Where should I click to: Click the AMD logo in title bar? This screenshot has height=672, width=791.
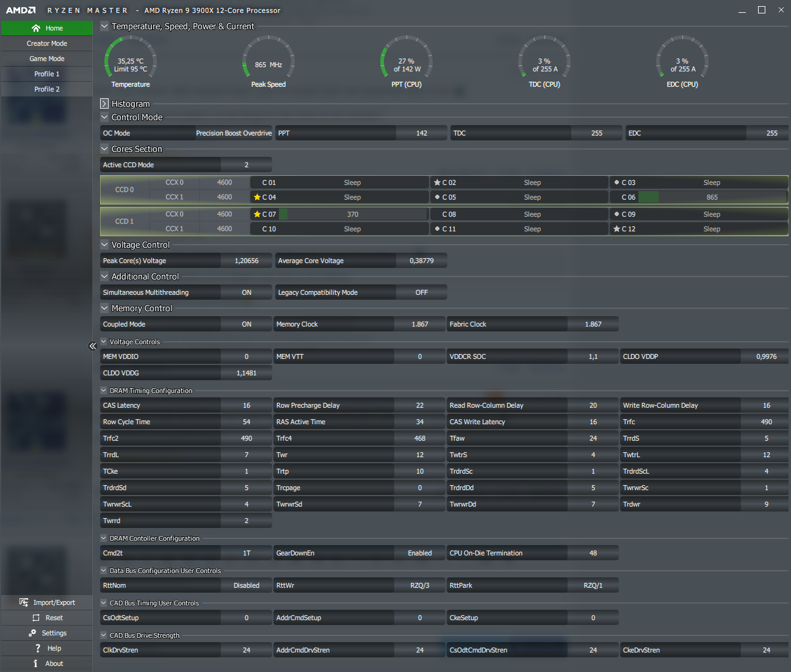pos(21,10)
